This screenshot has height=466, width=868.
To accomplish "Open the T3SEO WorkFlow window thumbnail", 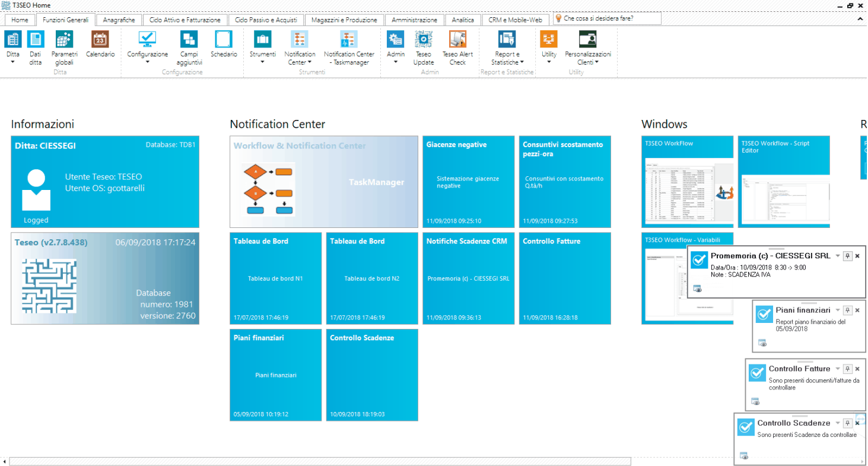I will coord(688,182).
